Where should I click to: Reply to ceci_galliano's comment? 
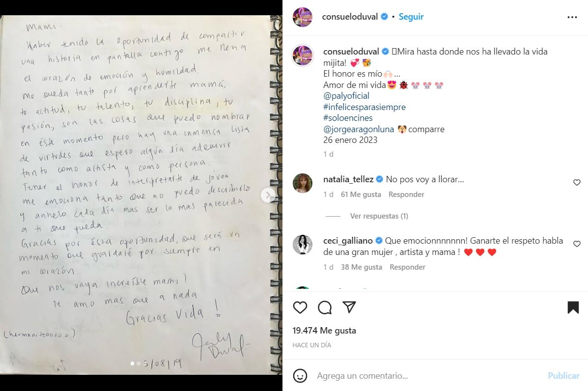[407, 267]
